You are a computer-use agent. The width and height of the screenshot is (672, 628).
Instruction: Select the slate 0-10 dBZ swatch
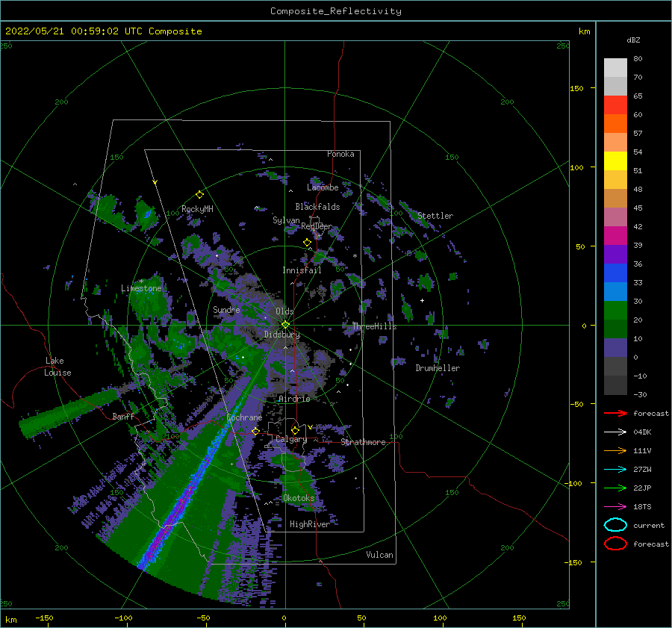[615, 348]
